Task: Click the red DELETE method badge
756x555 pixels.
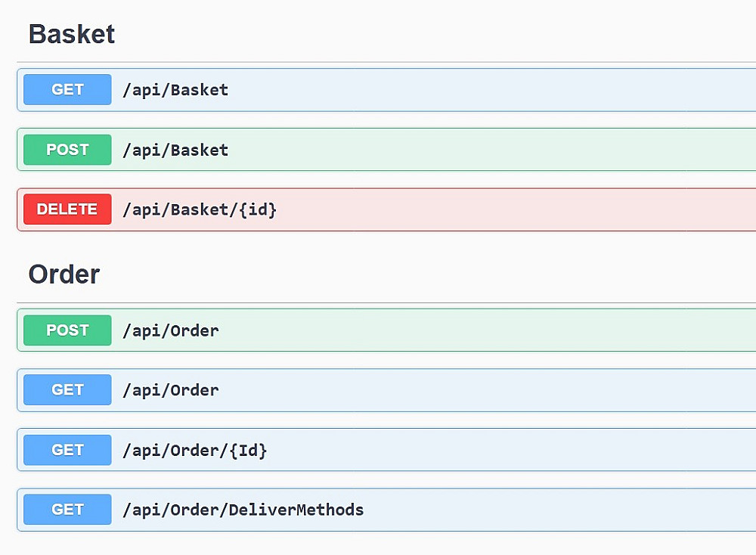Action: 67,209
